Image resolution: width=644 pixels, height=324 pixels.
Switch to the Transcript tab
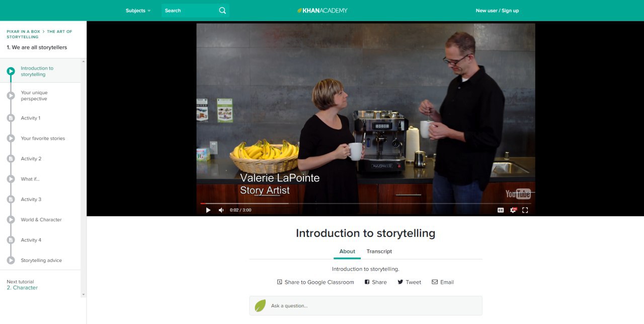[x=379, y=251]
